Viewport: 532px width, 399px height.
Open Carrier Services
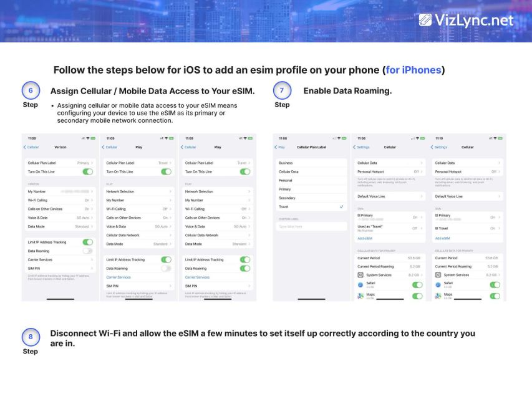118,277
